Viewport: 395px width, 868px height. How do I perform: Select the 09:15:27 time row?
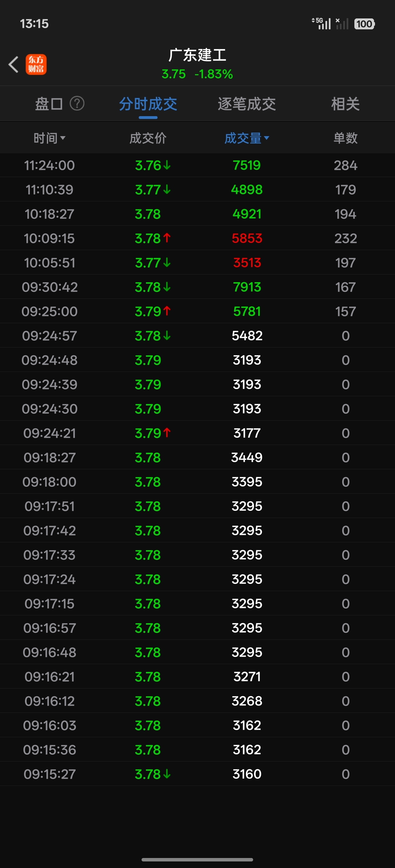pos(197,774)
